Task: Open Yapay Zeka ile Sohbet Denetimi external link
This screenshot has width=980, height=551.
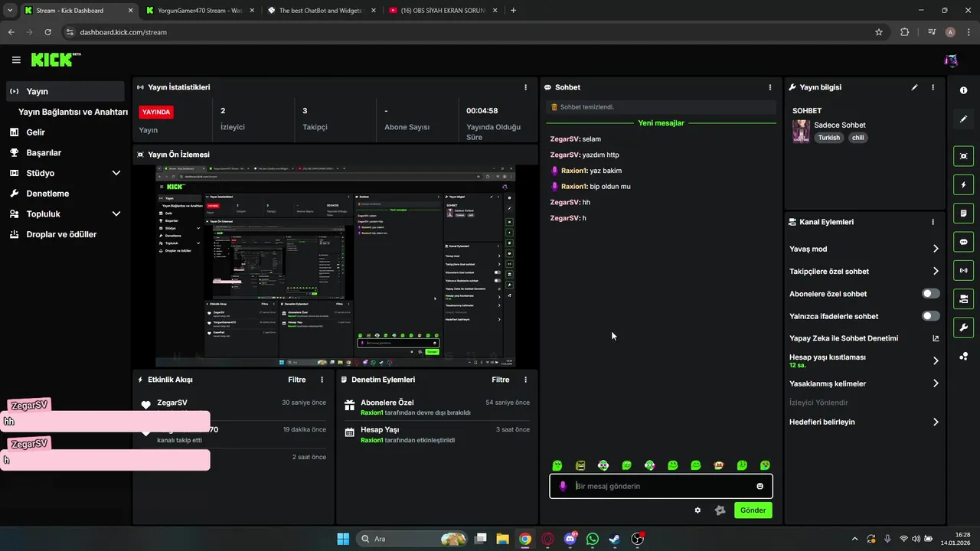Action: tap(936, 338)
